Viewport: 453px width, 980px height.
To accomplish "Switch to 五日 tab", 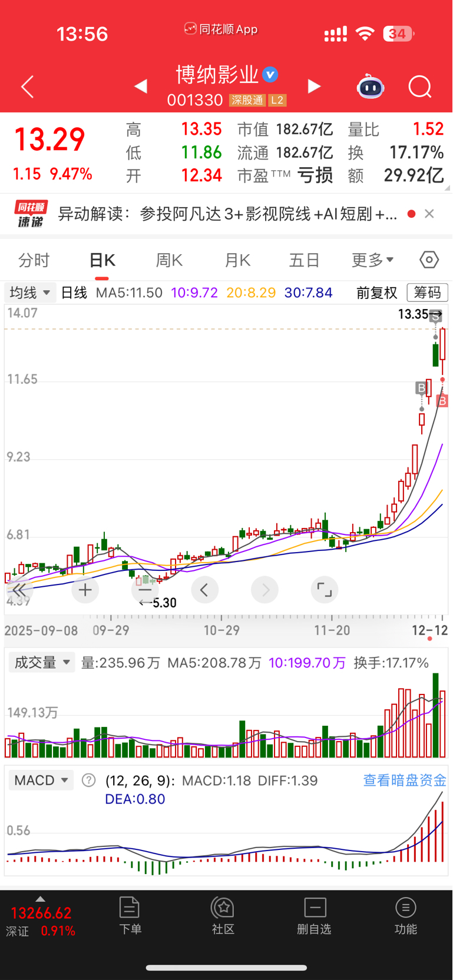I will click(x=305, y=260).
